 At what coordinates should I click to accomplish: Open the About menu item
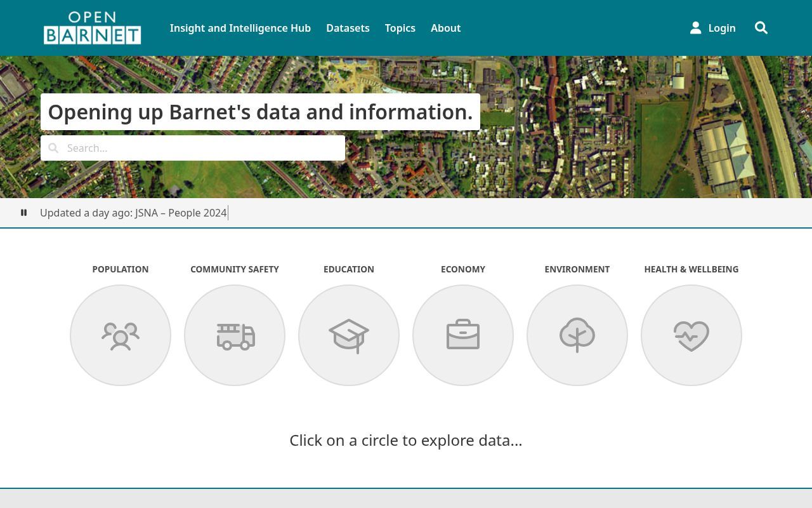pos(446,28)
